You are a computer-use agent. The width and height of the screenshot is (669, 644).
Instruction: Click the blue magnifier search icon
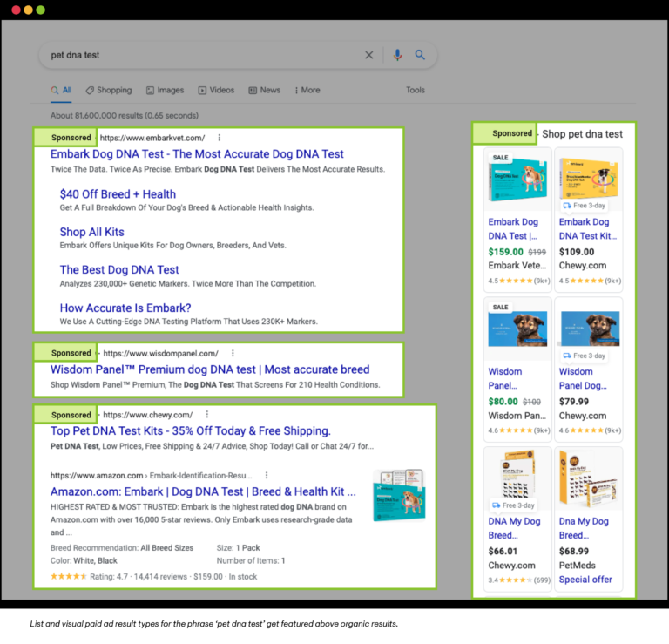point(420,55)
